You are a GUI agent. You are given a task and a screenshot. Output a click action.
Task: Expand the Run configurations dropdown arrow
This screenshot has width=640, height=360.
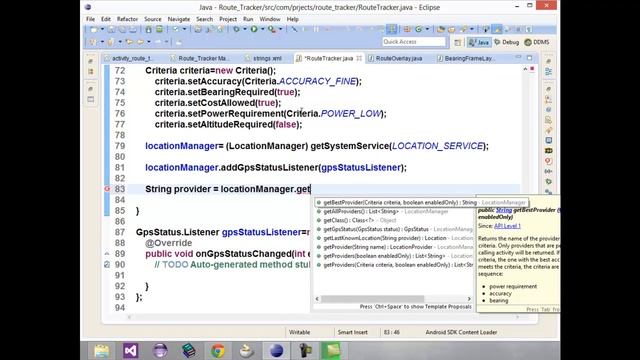coord(262,29)
